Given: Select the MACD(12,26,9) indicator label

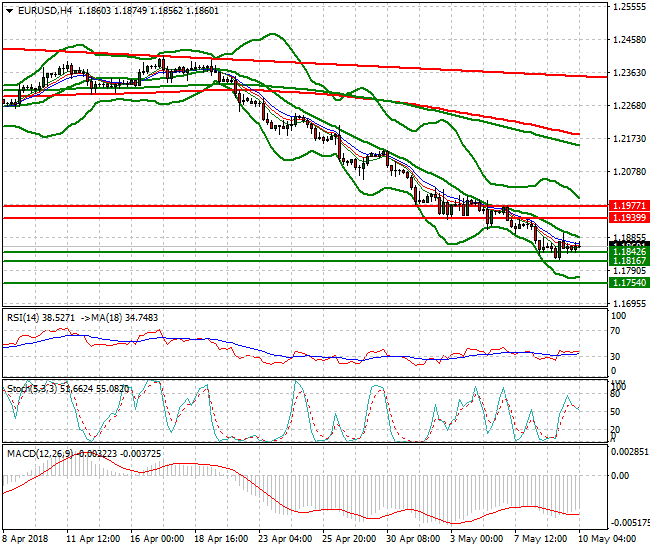Looking at the screenshot, I should tap(37, 453).
